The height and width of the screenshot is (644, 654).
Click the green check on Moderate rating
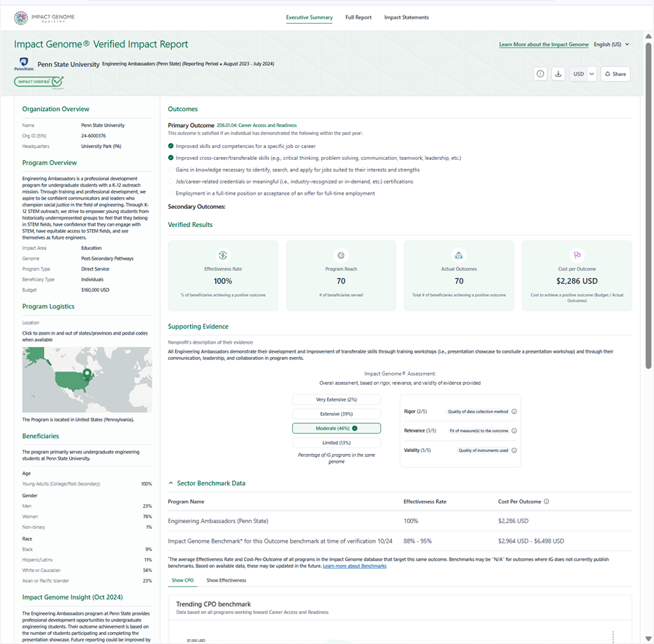click(354, 428)
